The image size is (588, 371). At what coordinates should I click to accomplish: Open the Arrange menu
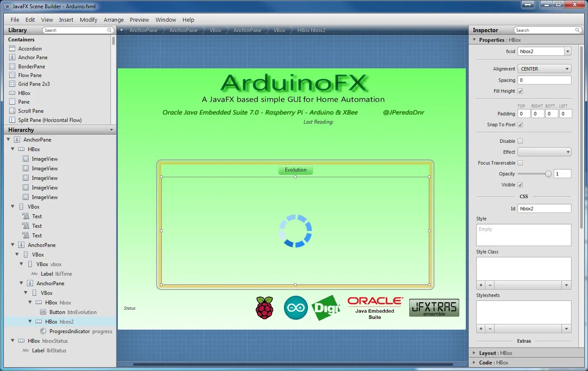(x=114, y=20)
